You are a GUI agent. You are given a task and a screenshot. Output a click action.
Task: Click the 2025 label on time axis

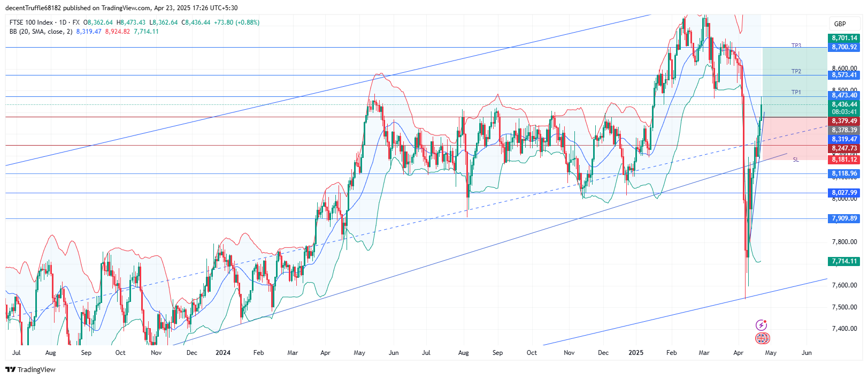pos(636,353)
